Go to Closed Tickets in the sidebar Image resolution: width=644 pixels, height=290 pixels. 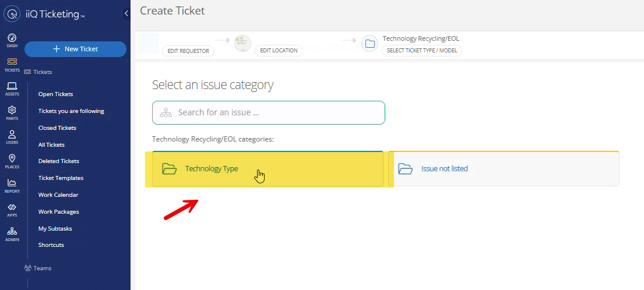[x=57, y=128]
